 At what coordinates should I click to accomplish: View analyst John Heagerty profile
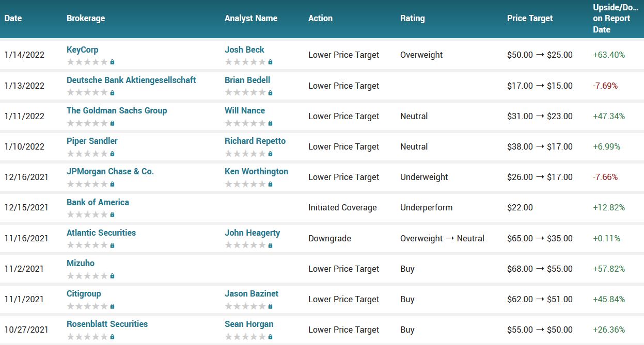pyautogui.click(x=252, y=233)
